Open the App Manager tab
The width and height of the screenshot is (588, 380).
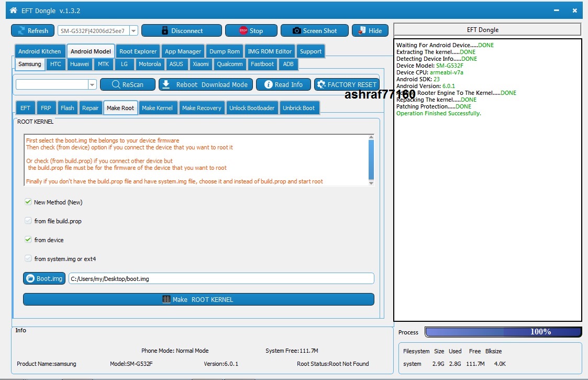(183, 51)
